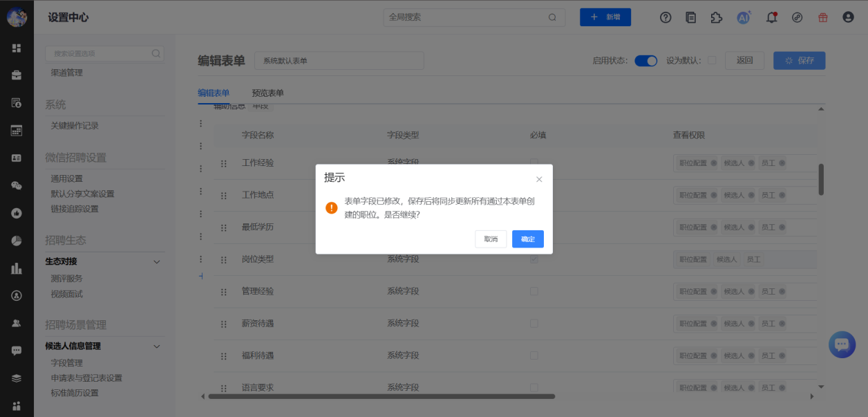Open the documents copy icon in header
868x417 pixels.
tap(691, 17)
